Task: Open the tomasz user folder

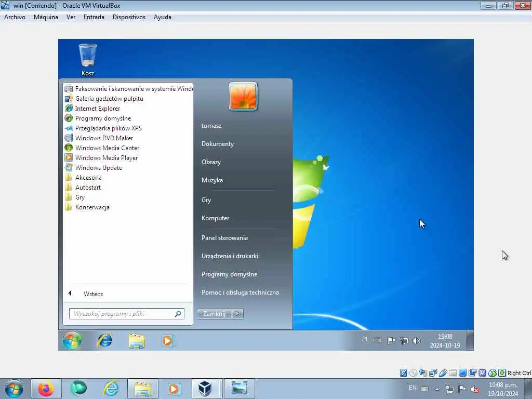Action: 211,126
